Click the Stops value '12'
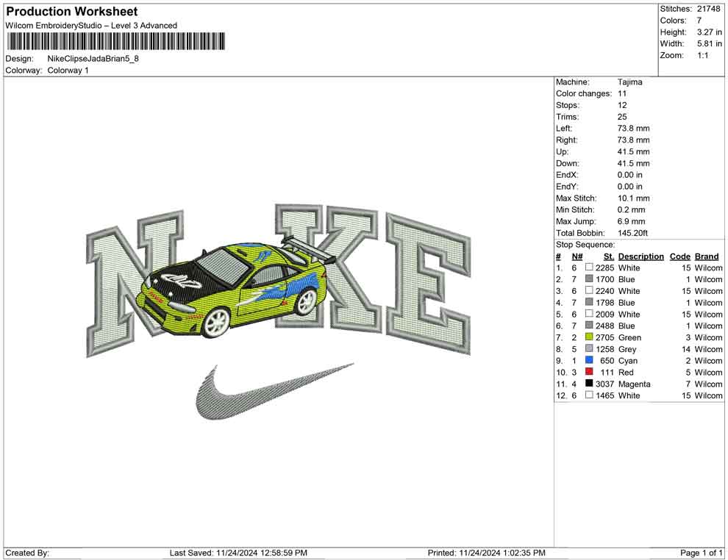The width and height of the screenshot is (728, 560). coord(622,105)
